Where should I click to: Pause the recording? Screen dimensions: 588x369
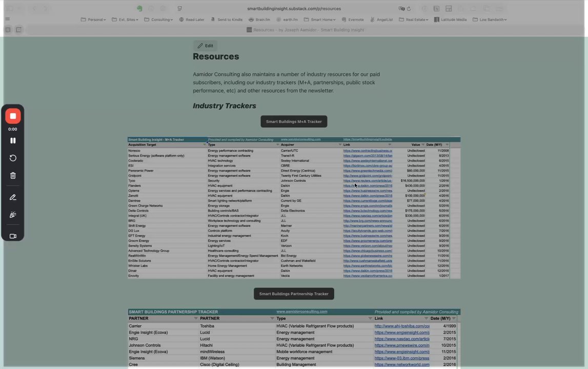click(x=13, y=140)
